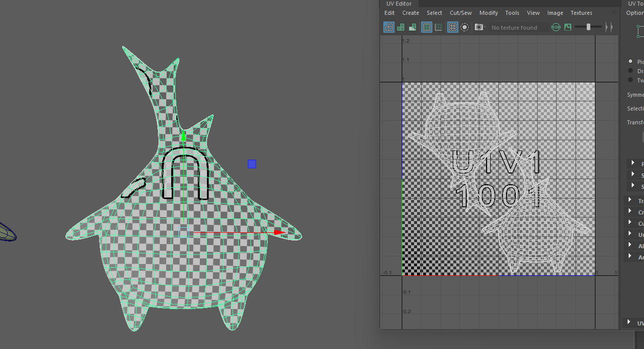Select the Pick radio button in UV Toolkit
Screen dimensions: 644x349
pos(631,61)
